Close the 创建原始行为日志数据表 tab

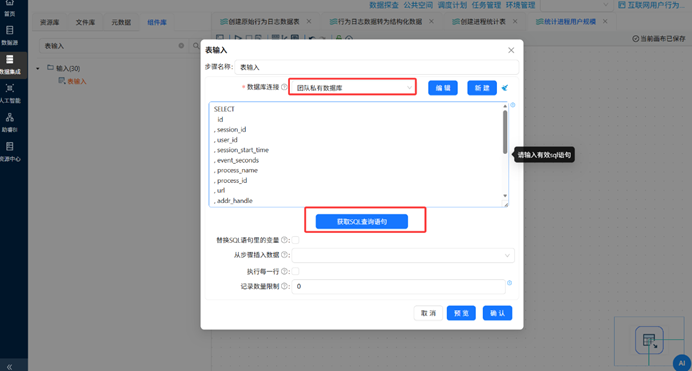coord(309,21)
